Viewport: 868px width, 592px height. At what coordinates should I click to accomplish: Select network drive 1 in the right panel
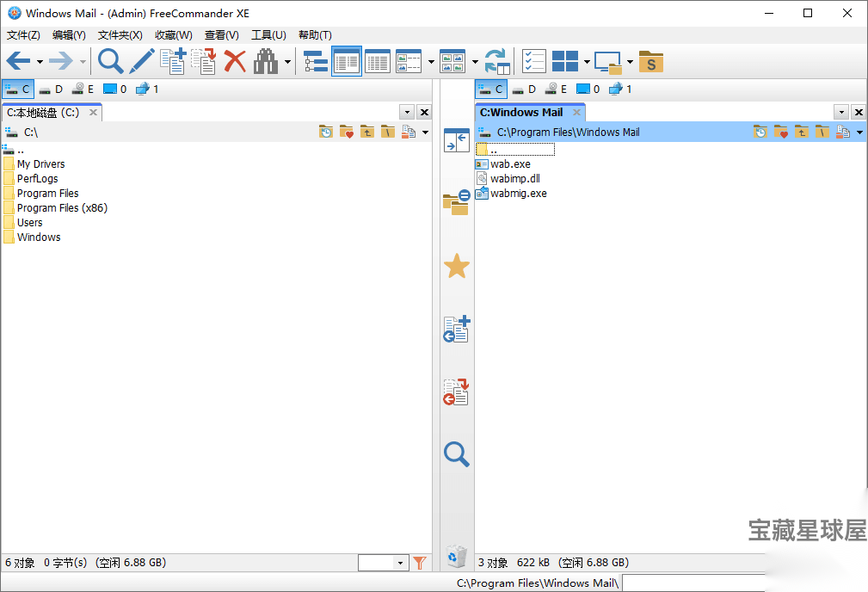tap(620, 89)
